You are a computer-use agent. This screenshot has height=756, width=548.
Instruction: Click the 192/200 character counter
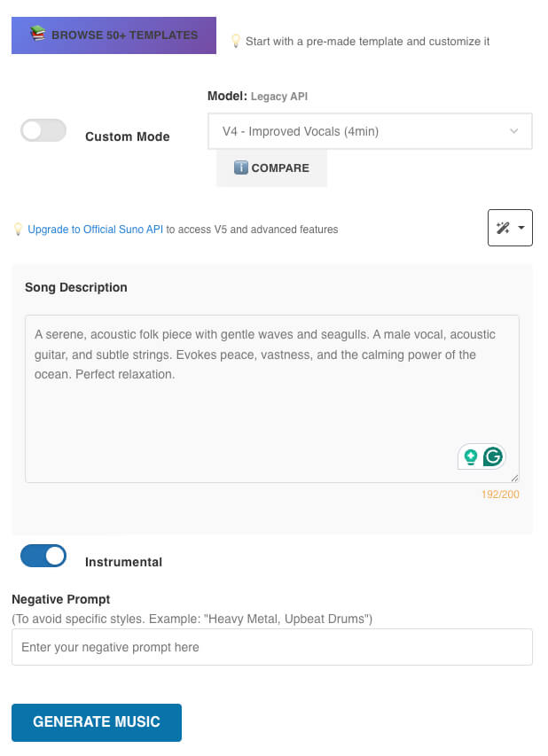click(500, 494)
